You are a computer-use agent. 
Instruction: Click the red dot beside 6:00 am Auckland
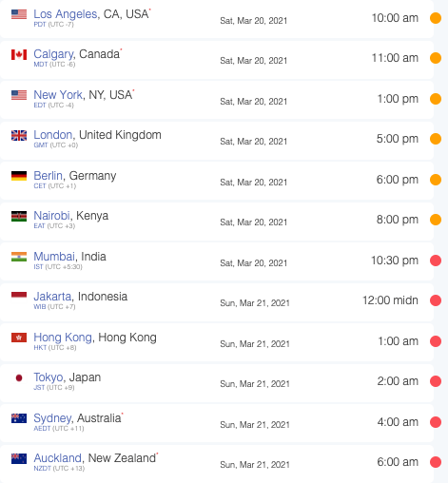pos(436,462)
